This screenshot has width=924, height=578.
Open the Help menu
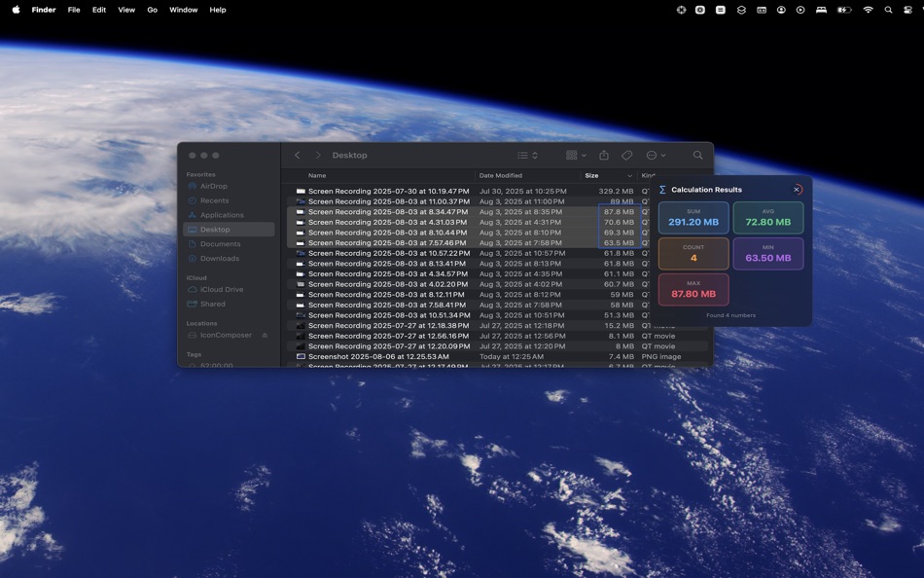point(218,10)
